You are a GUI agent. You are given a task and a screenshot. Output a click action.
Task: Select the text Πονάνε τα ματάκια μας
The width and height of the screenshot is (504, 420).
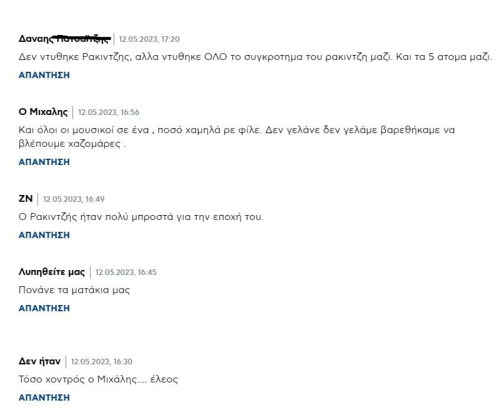coord(74,290)
